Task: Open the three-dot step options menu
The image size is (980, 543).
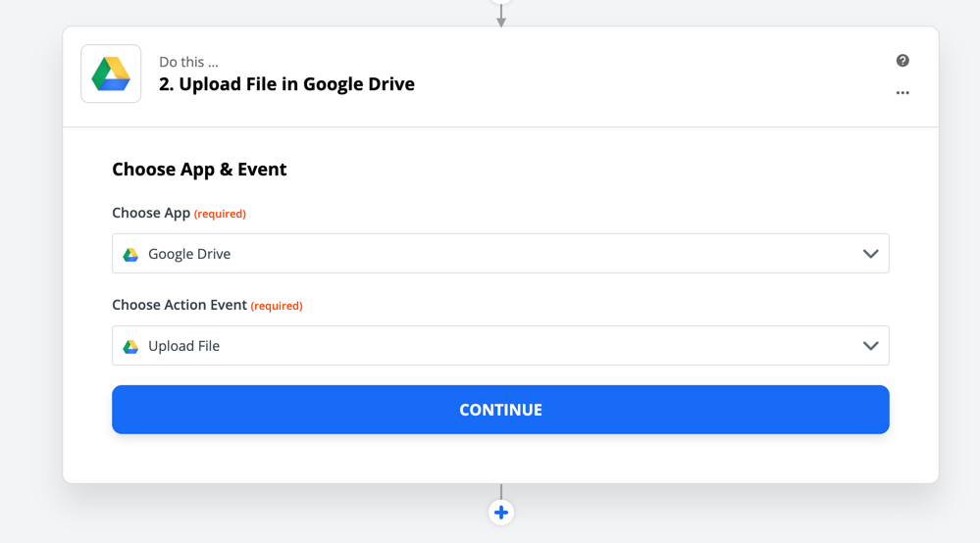Action: 903,92
